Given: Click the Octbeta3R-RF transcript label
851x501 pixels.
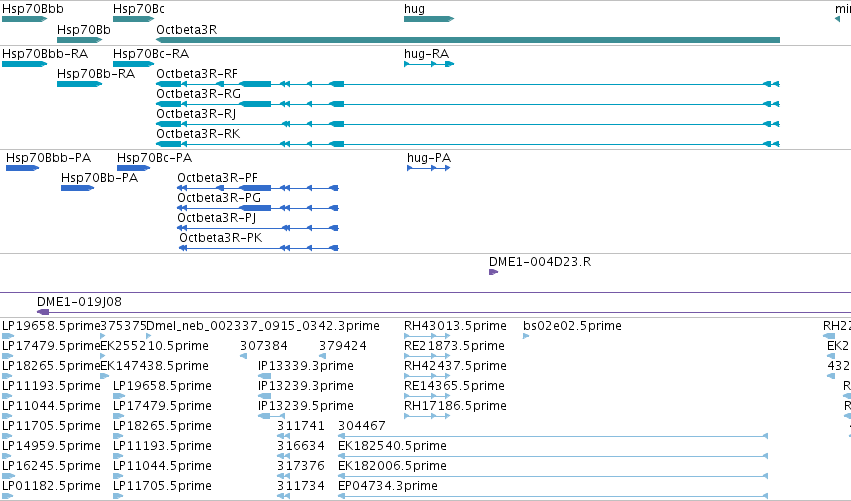Looking at the screenshot, I should click(197, 74).
